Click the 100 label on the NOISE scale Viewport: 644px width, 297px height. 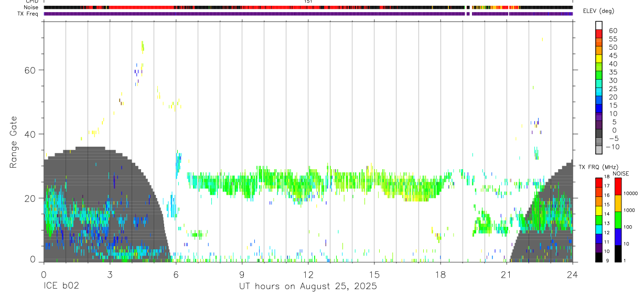pos(628,227)
